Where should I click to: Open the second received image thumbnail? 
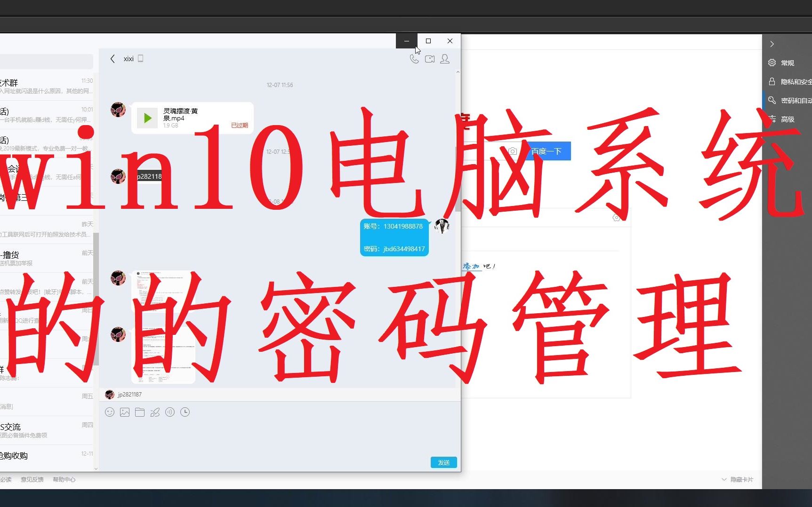tap(163, 355)
